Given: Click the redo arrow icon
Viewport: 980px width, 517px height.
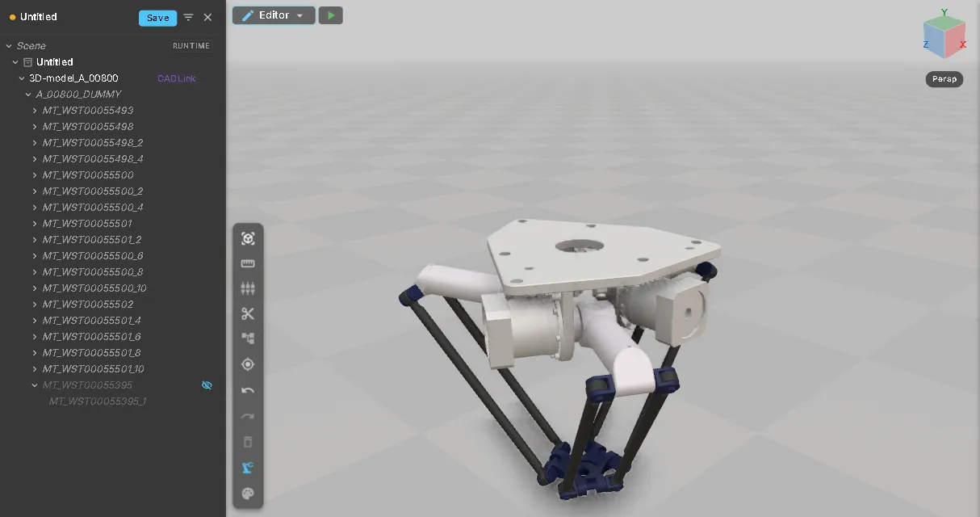Looking at the screenshot, I should pos(248,416).
